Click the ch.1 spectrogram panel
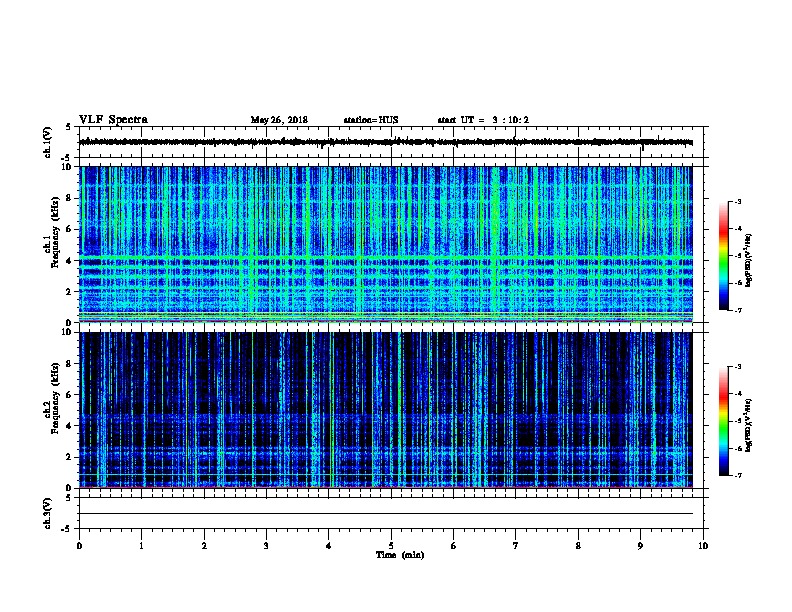Viewport: 792px width, 612px height. (386, 244)
